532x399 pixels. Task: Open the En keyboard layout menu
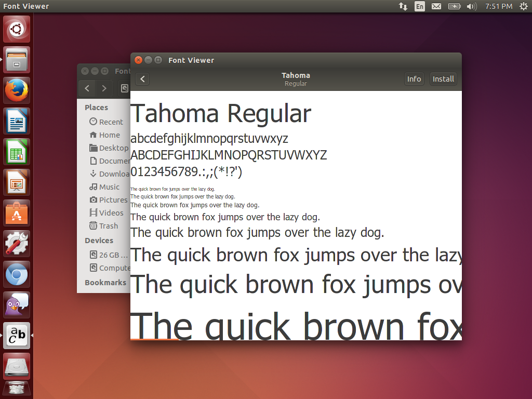click(419, 6)
